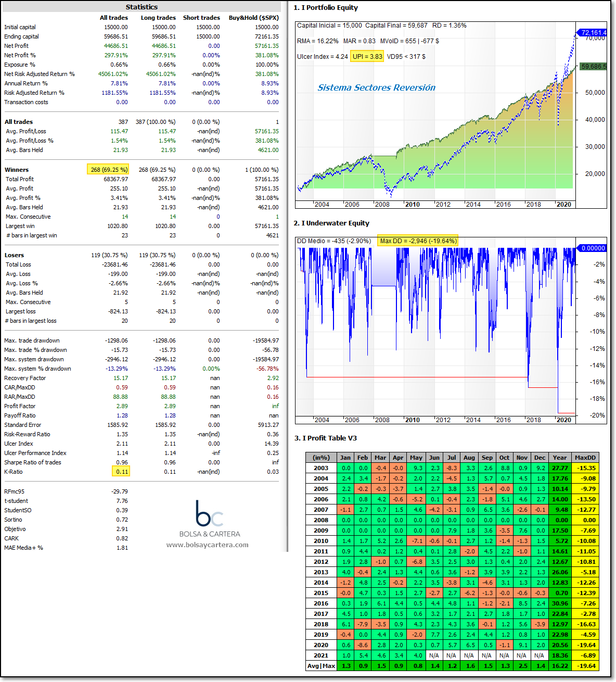The height and width of the screenshot is (682, 616).
Task: Click the 2018 MaxDD cell -16.63
Action: point(585,624)
